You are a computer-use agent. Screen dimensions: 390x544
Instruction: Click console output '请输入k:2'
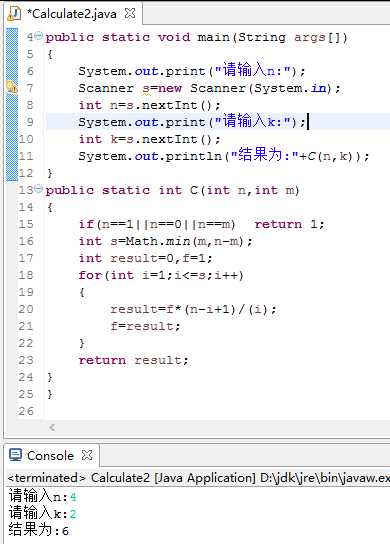(x=42, y=512)
